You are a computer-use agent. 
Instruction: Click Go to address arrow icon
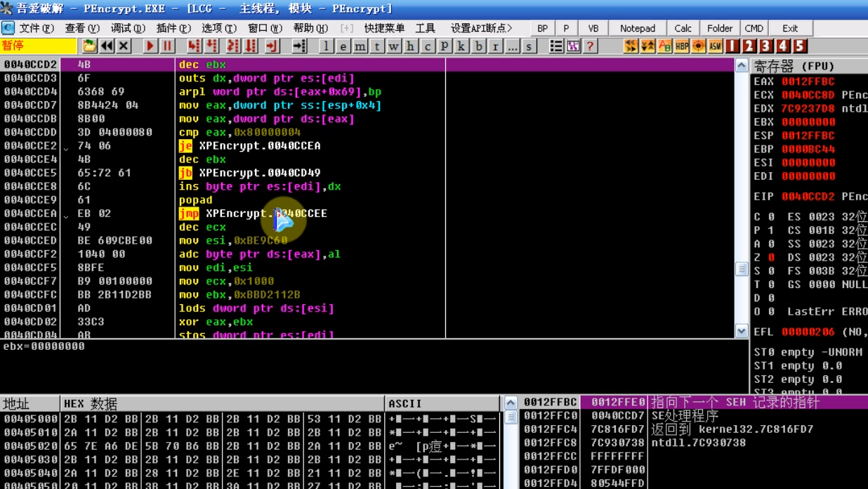tap(299, 46)
